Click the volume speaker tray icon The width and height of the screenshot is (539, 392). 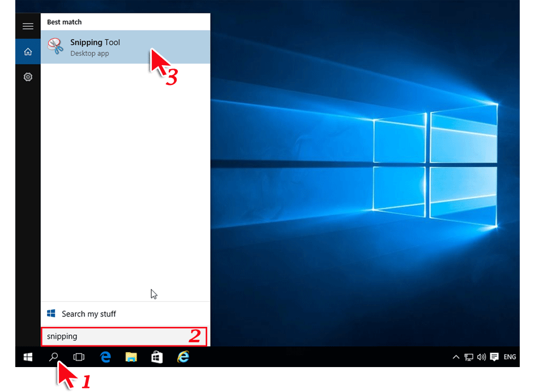(481, 357)
